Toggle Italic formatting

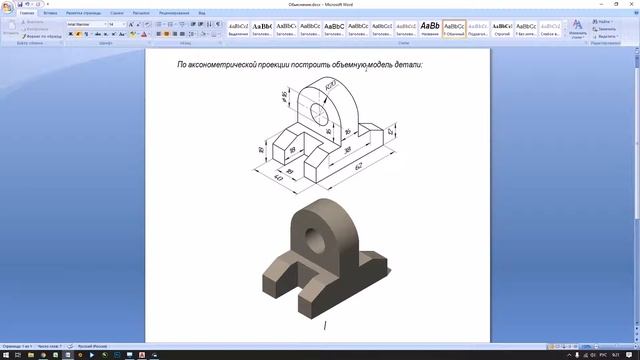click(x=78, y=34)
